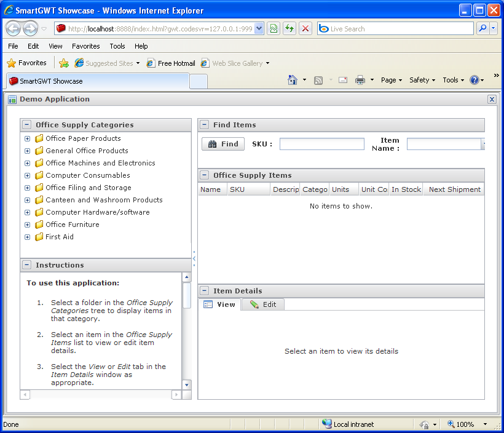
Task: Select the View tab in Item Details
Action: [x=219, y=304]
